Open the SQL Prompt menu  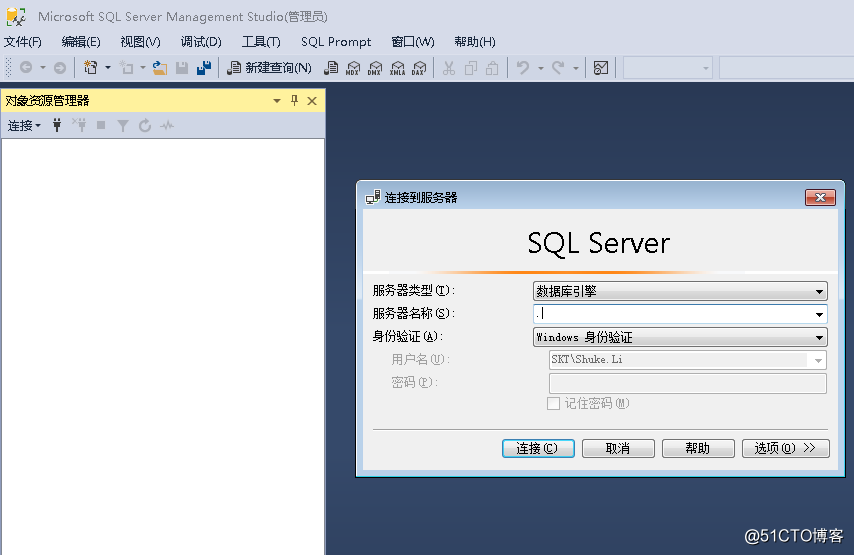[336, 42]
